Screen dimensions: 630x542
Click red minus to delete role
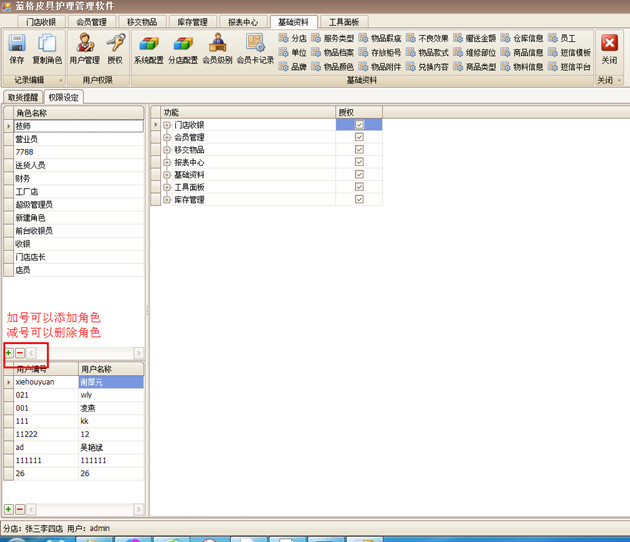point(20,353)
